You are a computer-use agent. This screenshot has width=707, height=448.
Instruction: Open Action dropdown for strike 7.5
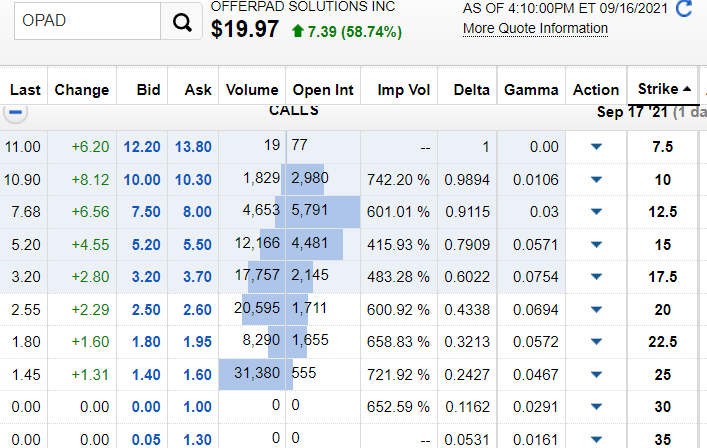point(596,146)
